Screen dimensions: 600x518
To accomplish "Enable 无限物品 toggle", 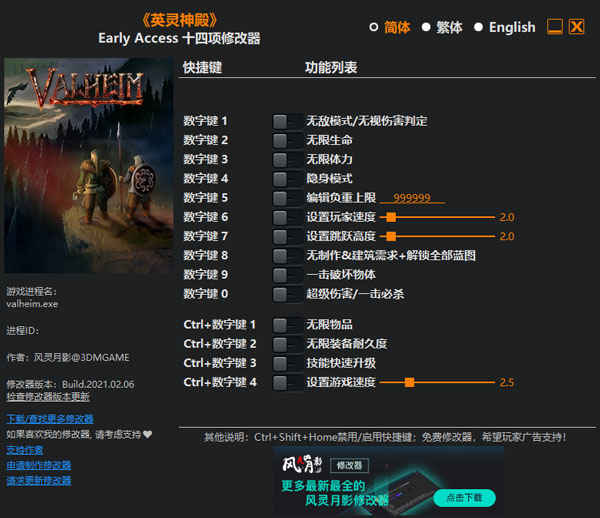I will point(287,325).
